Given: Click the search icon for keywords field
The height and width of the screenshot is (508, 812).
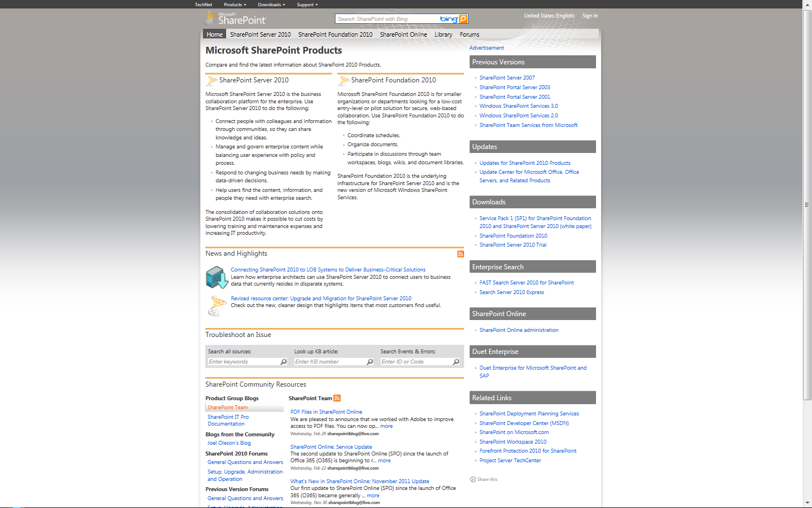Looking at the screenshot, I should pyautogui.click(x=284, y=362).
